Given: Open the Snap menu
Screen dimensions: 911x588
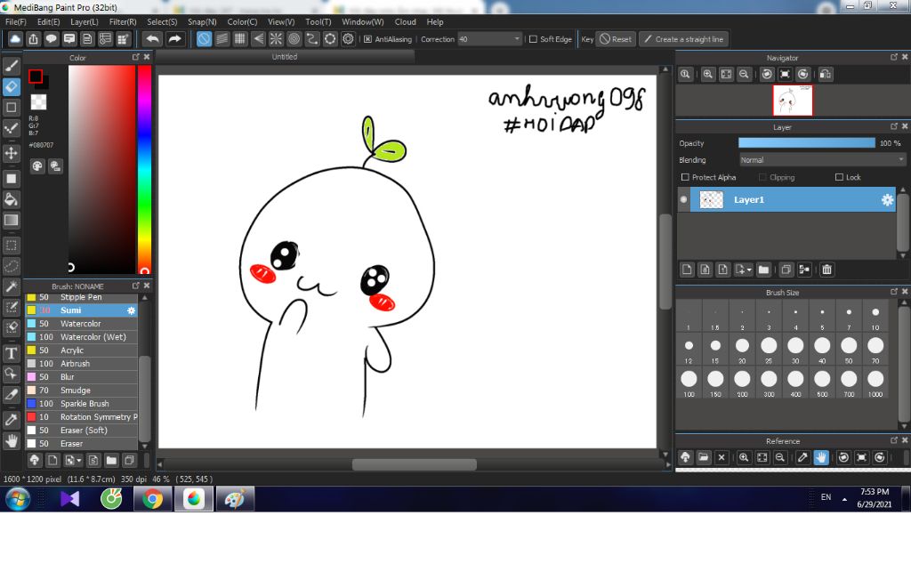Looking at the screenshot, I should click(x=202, y=22).
